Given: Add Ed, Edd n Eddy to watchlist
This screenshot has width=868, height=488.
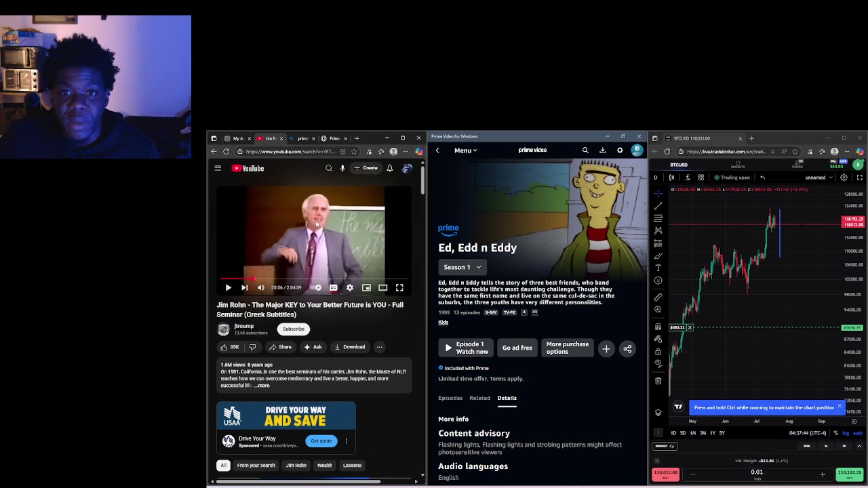Looking at the screenshot, I should coord(606,348).
